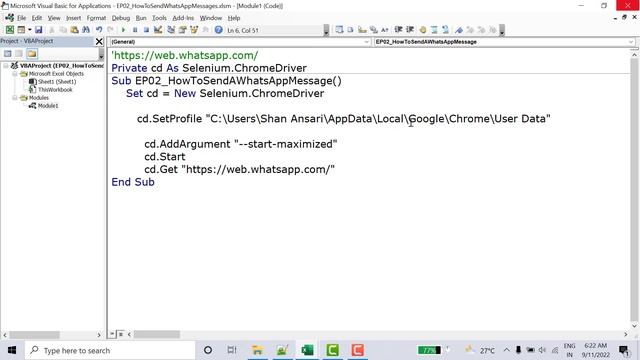Viewport: 640px width, 360px height.
Task: Click the cd.Start code line
Action: [165, 157]
